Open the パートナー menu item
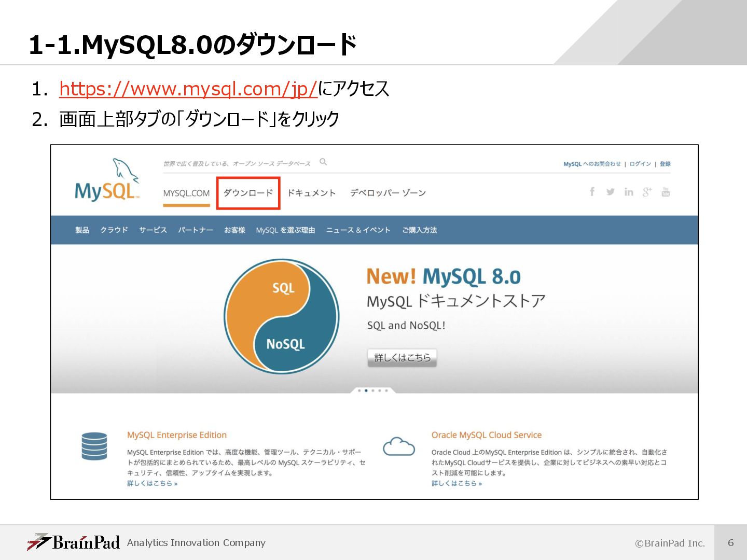 point(196,230)
